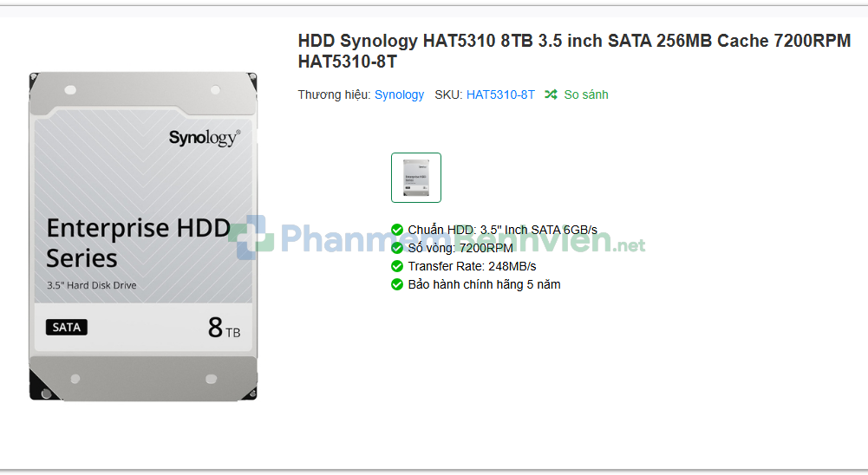Select the text "Chuẩn HDD: 3.5" Inch SATA 6GB/s"
868x475 pixels.
pyautogui.click(x=503, y=230)
